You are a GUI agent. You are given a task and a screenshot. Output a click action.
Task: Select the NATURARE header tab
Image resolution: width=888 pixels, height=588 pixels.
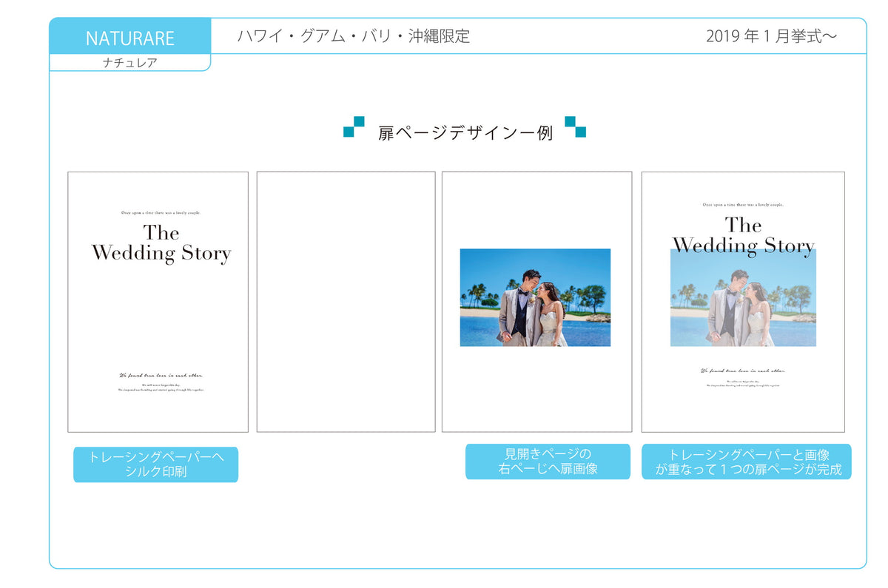pos(130,38)
